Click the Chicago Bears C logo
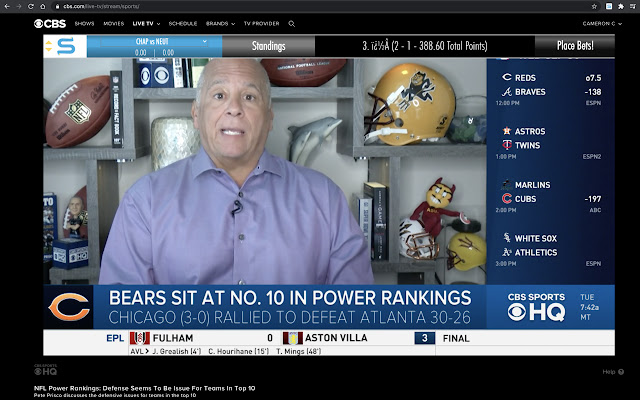Viewport: 640px width, 400px height. pyautogui.click(x=69, y=307)
